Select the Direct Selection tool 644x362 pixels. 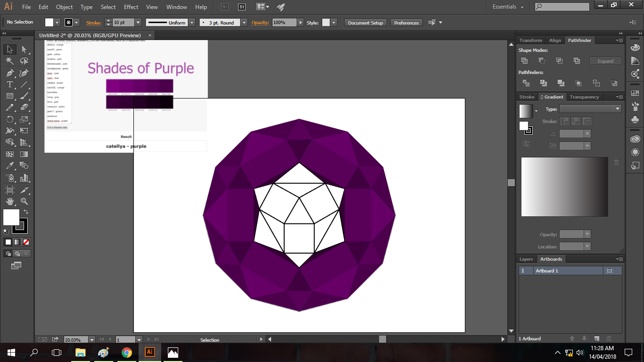(24, 49)
